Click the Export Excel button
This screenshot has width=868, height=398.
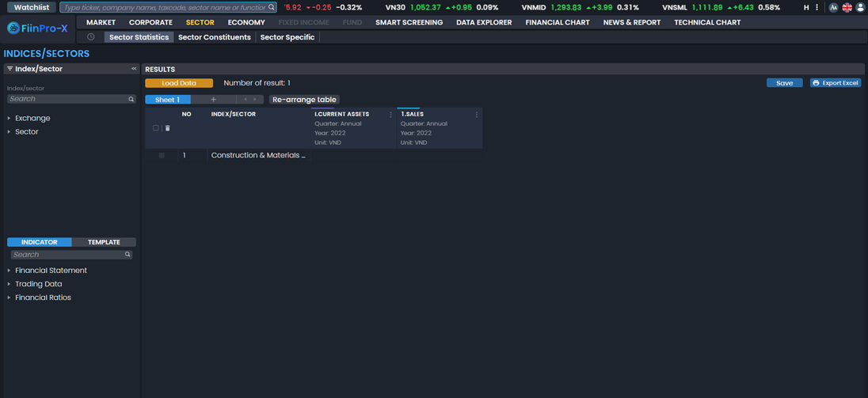[836, 83]
